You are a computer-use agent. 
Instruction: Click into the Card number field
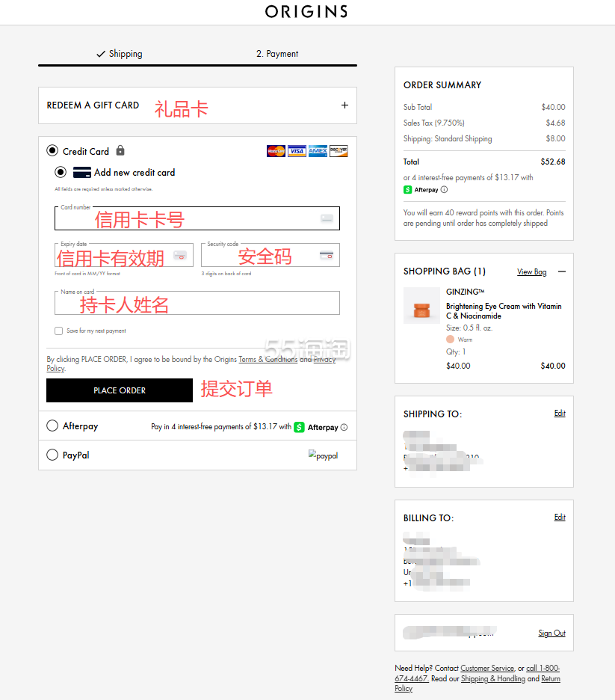[197, 218]
